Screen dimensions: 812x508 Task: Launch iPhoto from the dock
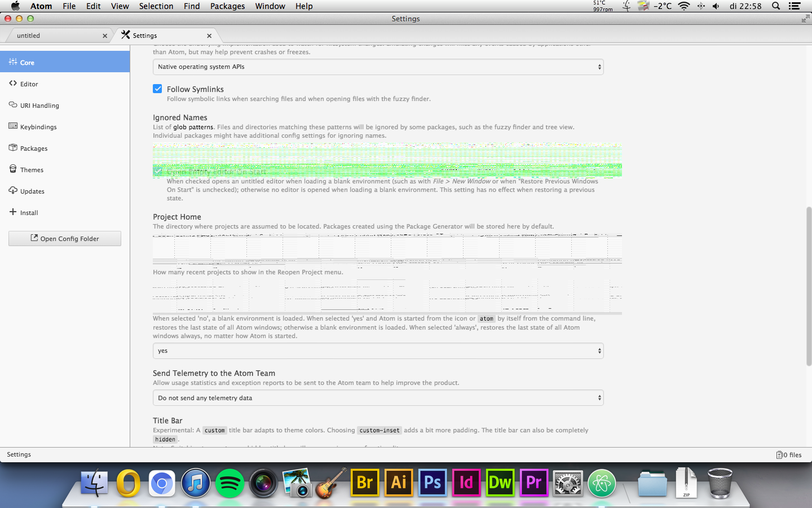(x=297, y=483)
